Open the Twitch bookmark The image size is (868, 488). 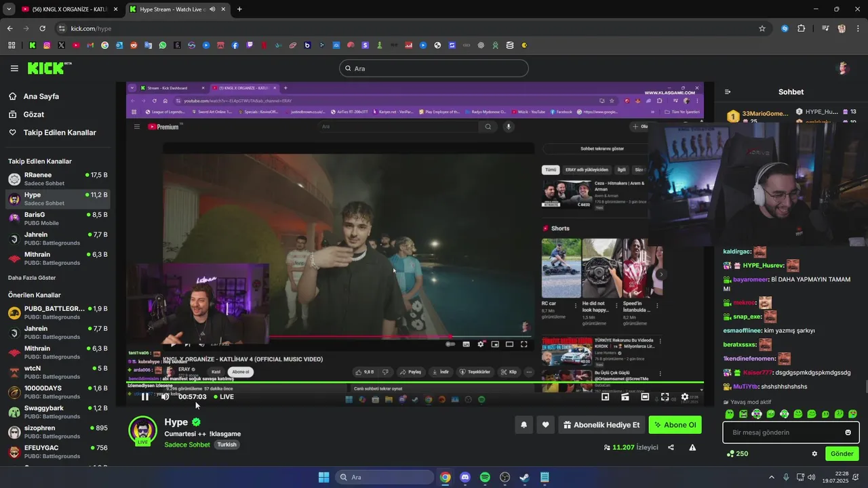click(250, 45)
